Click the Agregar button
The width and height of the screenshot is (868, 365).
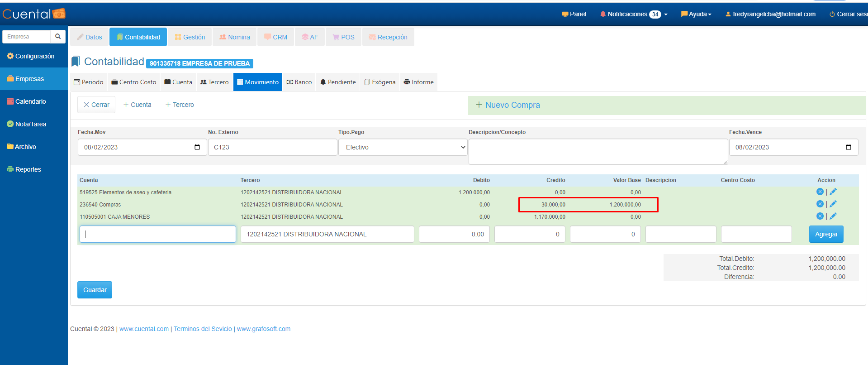coord(826,234)
